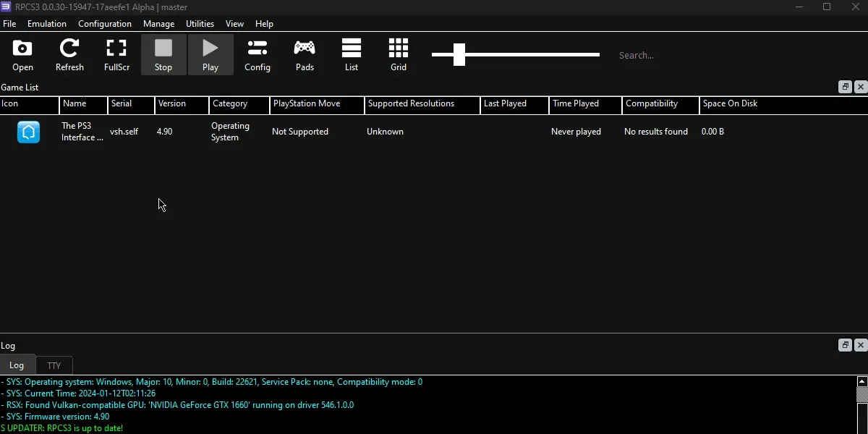
Task: Refresh the game list
Action: coord(69,54)
